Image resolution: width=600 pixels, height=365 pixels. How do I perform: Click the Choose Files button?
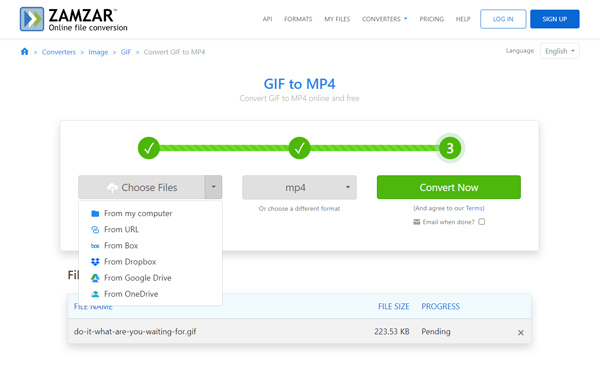(x=142, y=187)
